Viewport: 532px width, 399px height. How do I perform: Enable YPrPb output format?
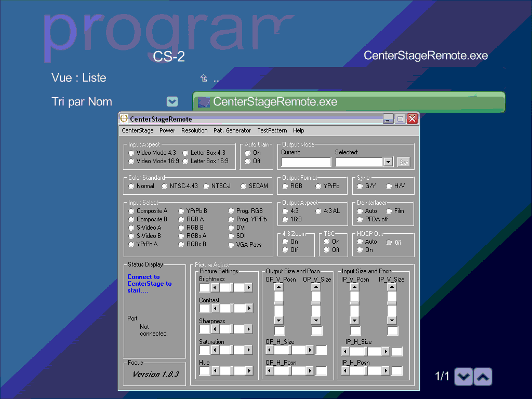318,186
